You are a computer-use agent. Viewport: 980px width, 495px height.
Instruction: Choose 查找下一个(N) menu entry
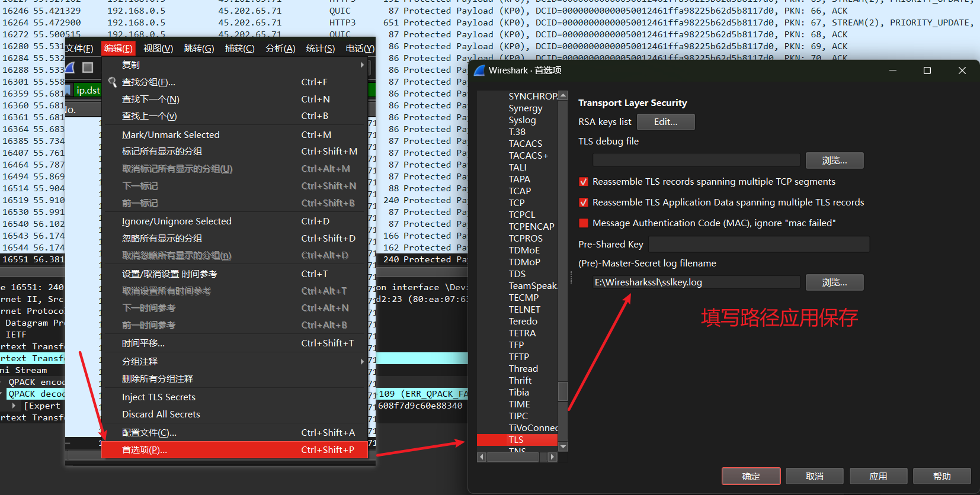pos(235,99)
